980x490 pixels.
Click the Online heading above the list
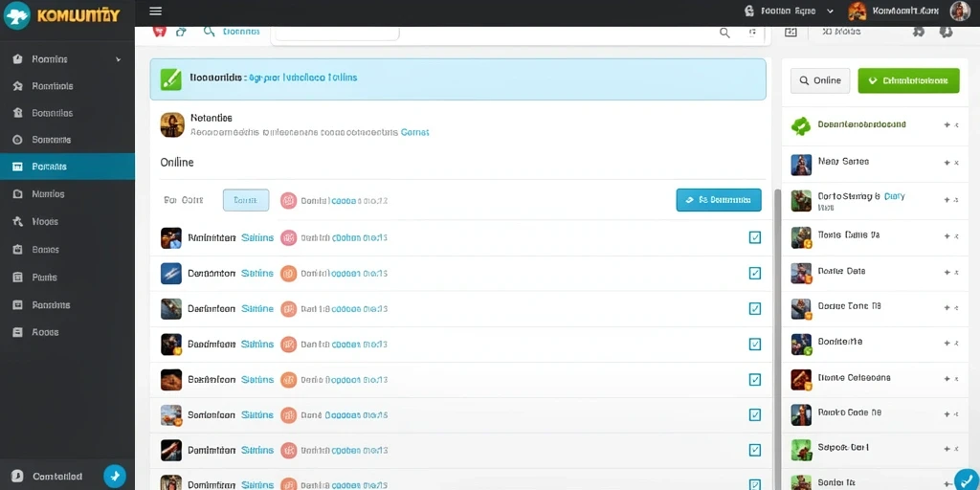pos(177,162)
